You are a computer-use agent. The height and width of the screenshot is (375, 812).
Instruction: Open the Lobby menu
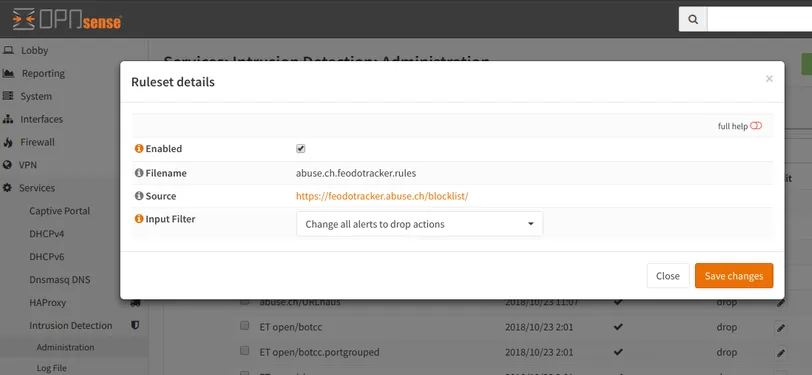pos(34,50)
